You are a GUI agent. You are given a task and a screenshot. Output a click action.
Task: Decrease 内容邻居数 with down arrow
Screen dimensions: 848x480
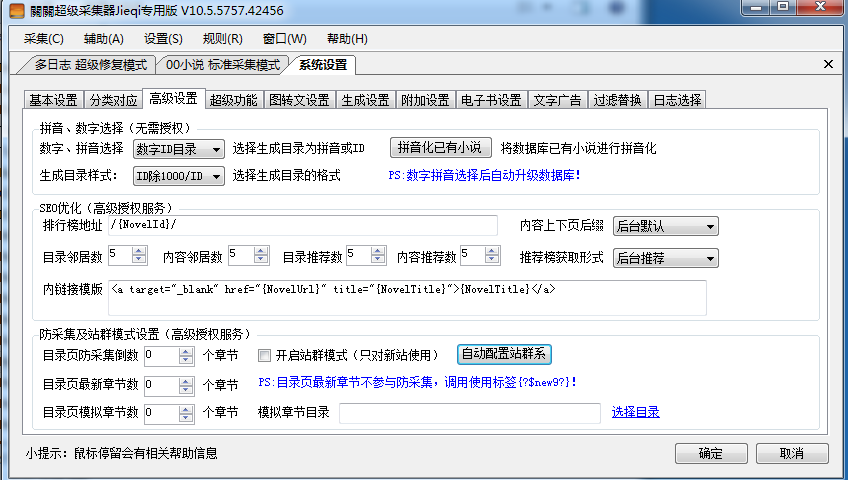point(261,260)
